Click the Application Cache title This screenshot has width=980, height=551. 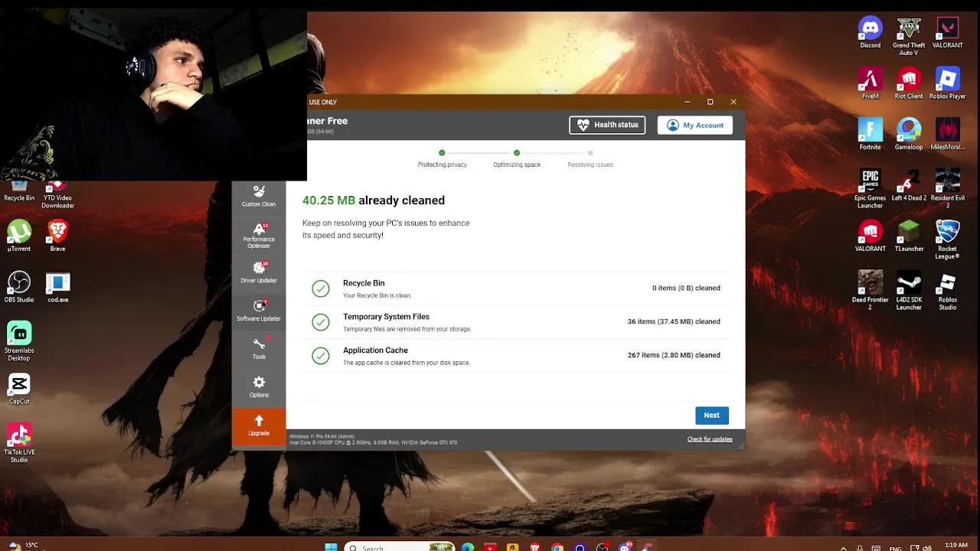(x=375, y=350)
